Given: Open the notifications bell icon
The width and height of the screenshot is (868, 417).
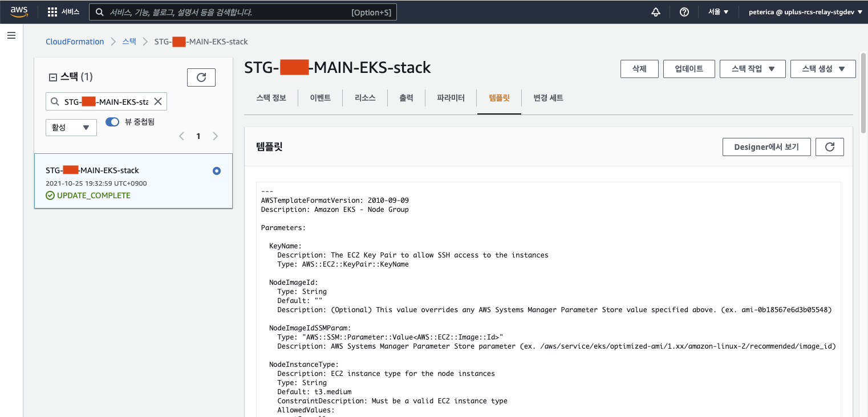Looking at the screenshot, I should [656, 12].
